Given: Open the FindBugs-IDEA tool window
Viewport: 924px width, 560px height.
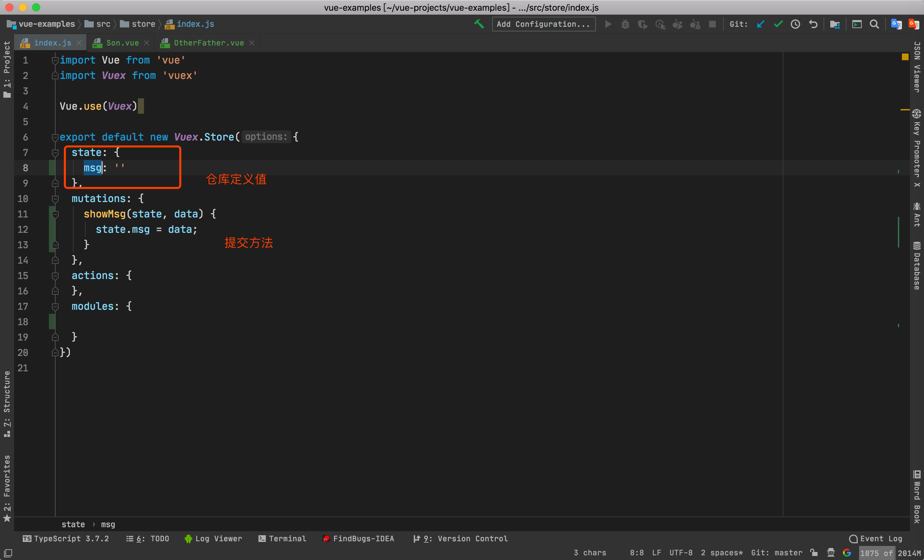Looking at the screenshot, I should coord(358,539).
